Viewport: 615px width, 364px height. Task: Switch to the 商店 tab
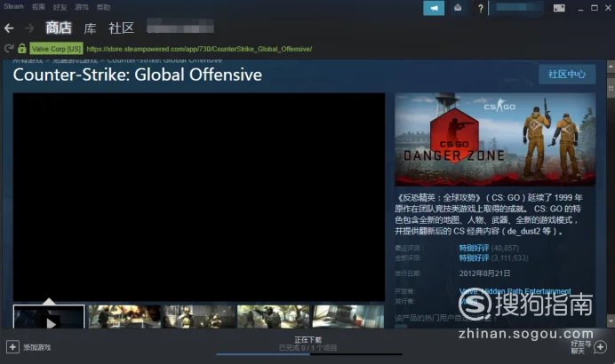(59, 28)
